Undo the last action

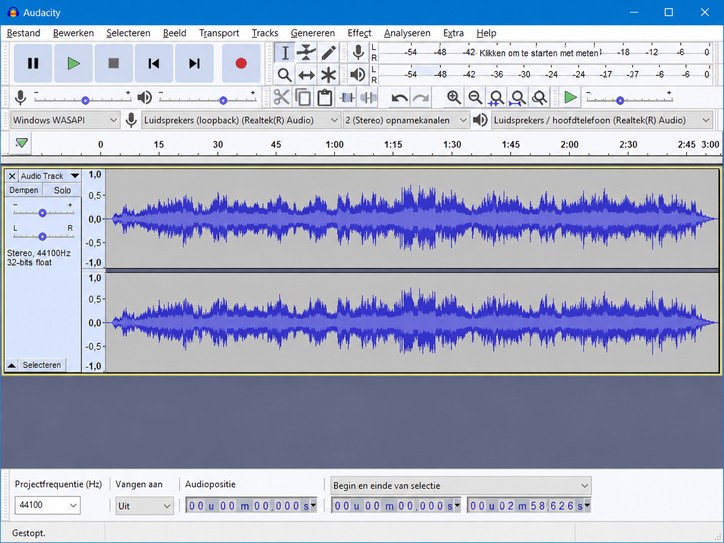(x=399, y=97)
